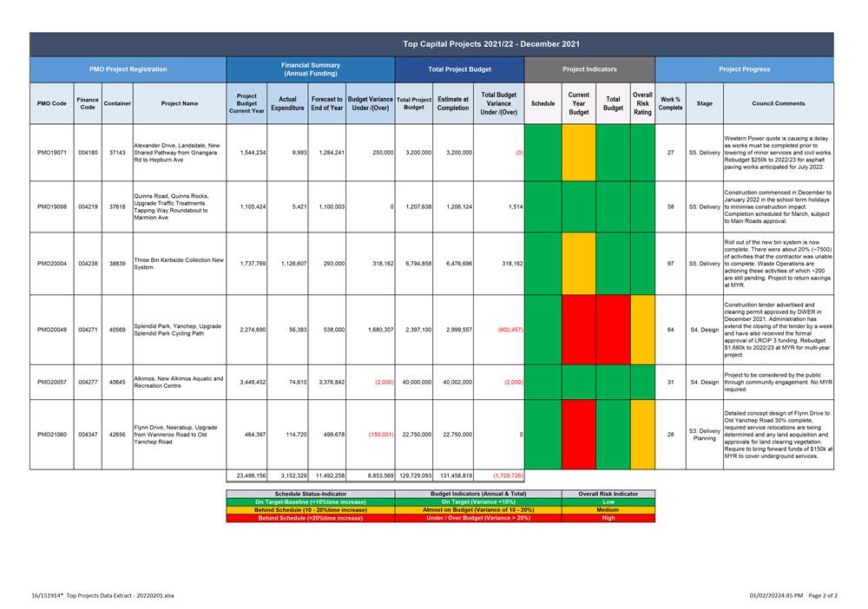868x609 pixels.
Task: Select the 'Actual Expenditure' column header
Action: (287, 103)
